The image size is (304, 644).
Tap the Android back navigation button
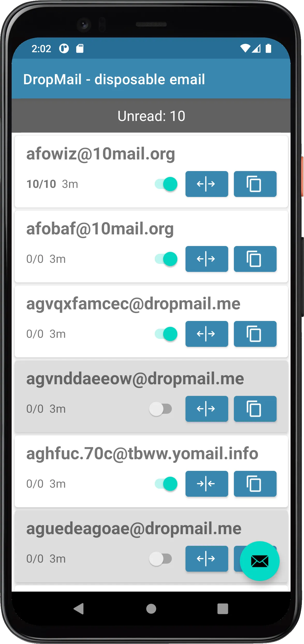coord(79,609)
